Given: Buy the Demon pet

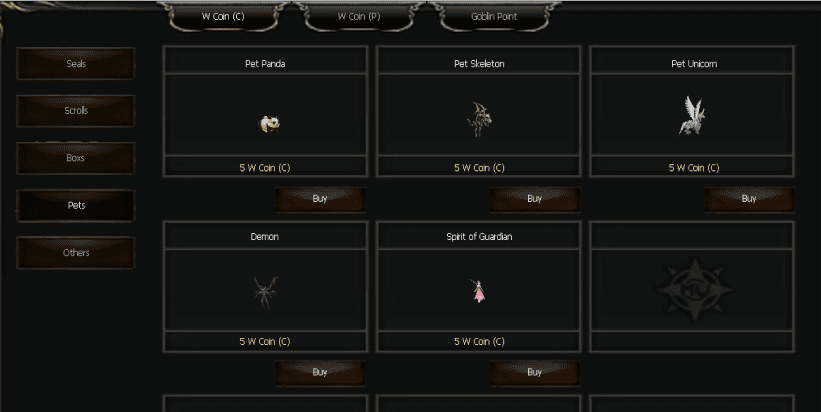Looking at the screenshot, I should pyautogui.click(x=320, y=373).
